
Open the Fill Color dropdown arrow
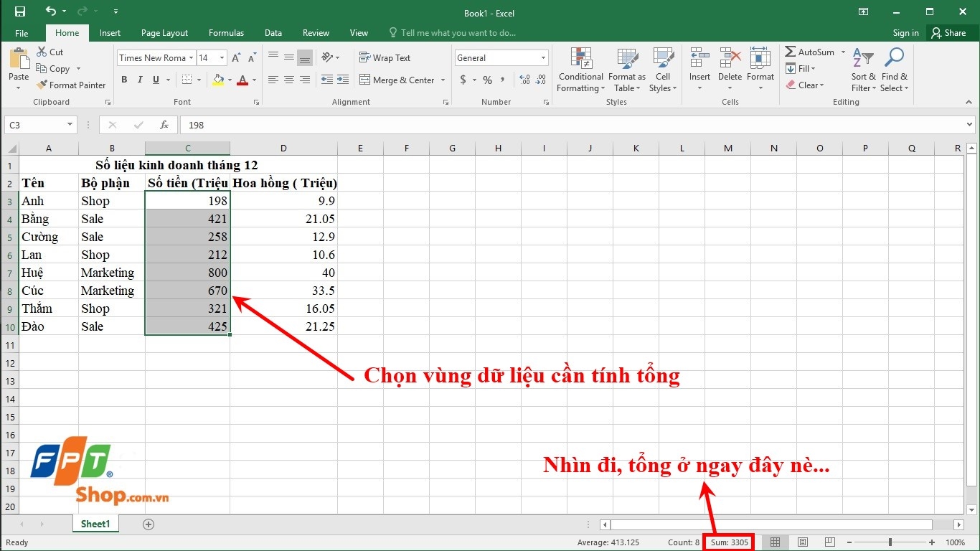coord(230,80)
